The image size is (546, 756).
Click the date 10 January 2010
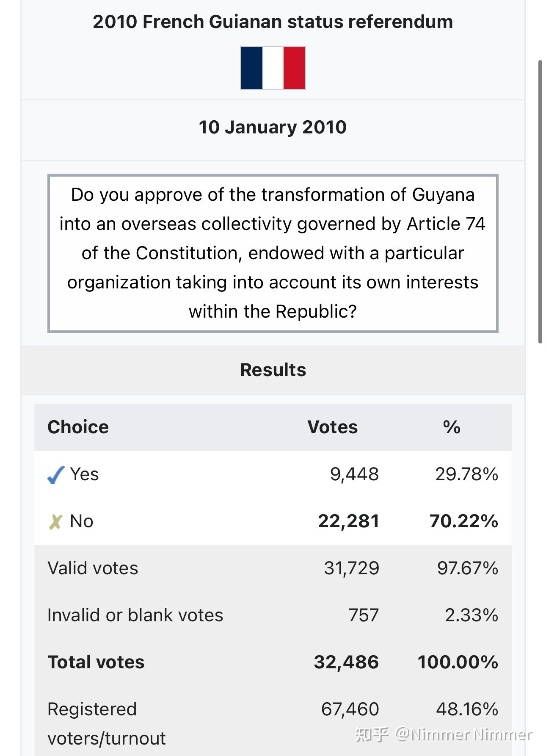pyautogui.click(x=273, y=127)
